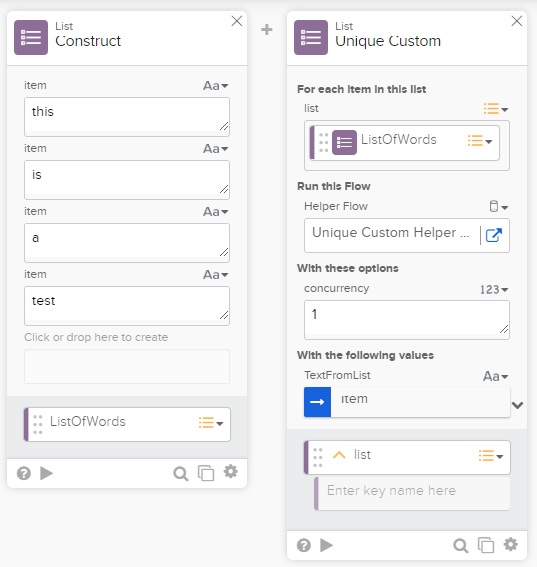
Task: Expand TextFromList type Aa dropdown
Action: coord(495,376)
